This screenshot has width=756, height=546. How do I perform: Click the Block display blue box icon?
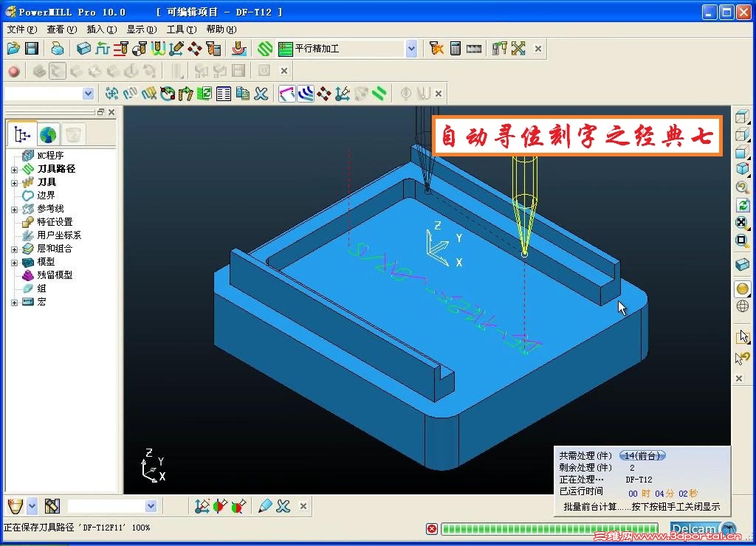[x=743, y=265]
